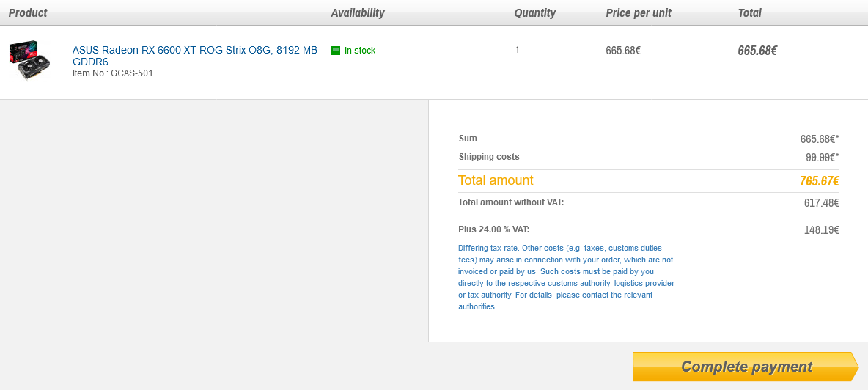
Task: Click the blue differing tax rate notice
Action: click(x=566, y=277)
